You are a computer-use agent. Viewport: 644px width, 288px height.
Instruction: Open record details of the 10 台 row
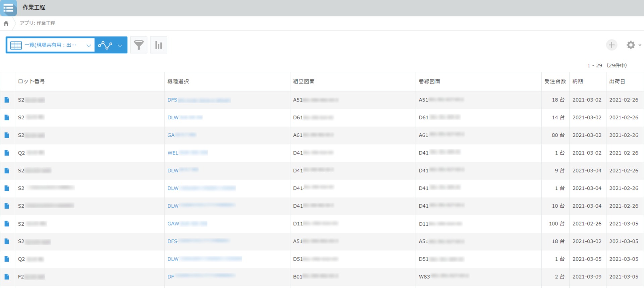pos(7,206)
